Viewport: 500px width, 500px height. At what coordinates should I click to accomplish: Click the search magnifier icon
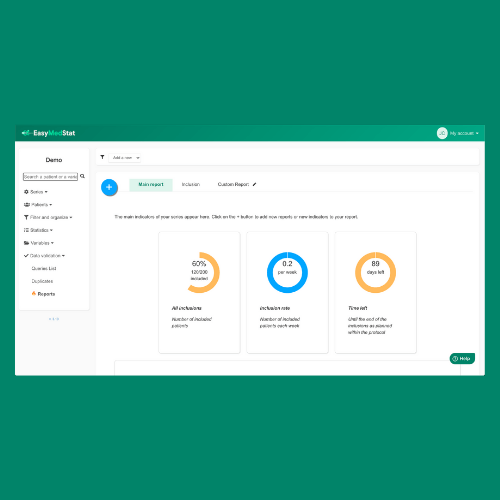(82, 176)
